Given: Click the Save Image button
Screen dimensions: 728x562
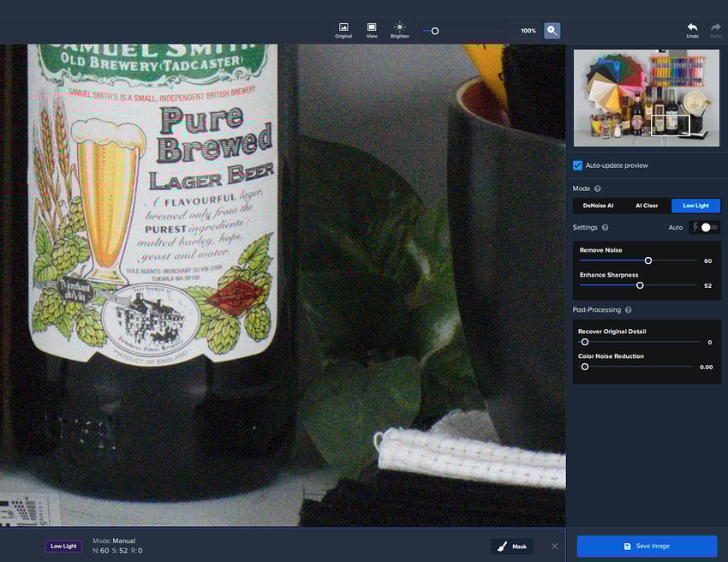Looking at the screenshot, I should pyautogui.click(x=647, y=547).
